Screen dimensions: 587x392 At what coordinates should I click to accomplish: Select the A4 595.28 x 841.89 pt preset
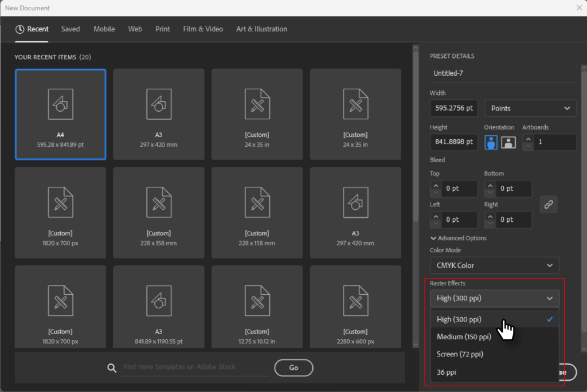pyautogui.click(x=60, y=114)
